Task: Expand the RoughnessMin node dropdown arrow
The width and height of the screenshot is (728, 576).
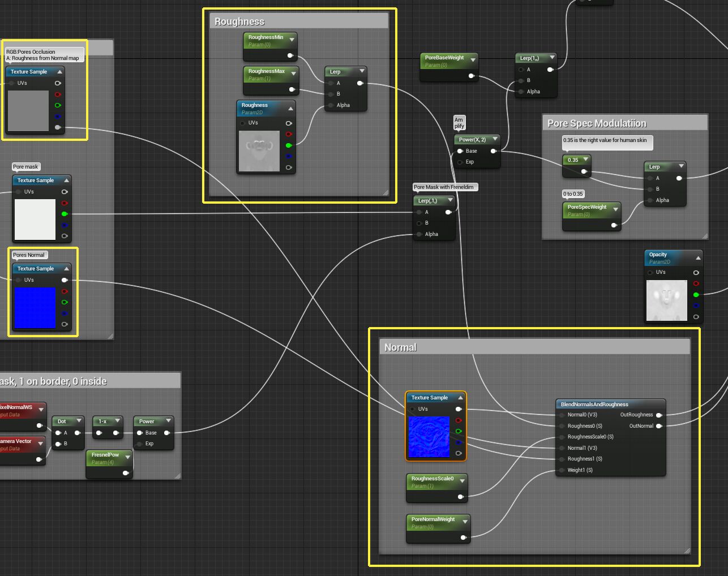Action: point(292,40)
